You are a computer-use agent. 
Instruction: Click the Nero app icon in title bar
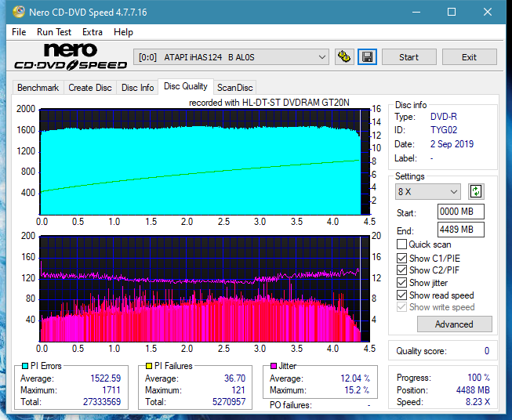pos(19,12)
